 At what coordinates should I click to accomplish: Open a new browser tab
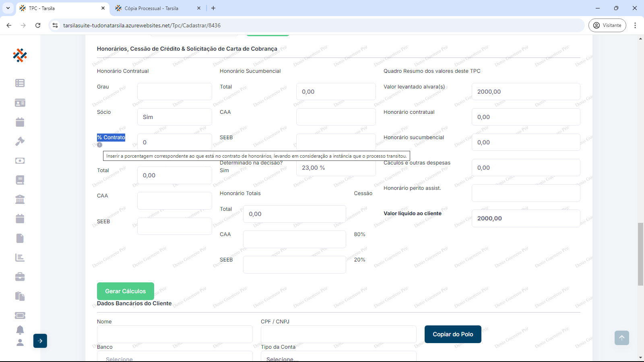click(213, 8)
